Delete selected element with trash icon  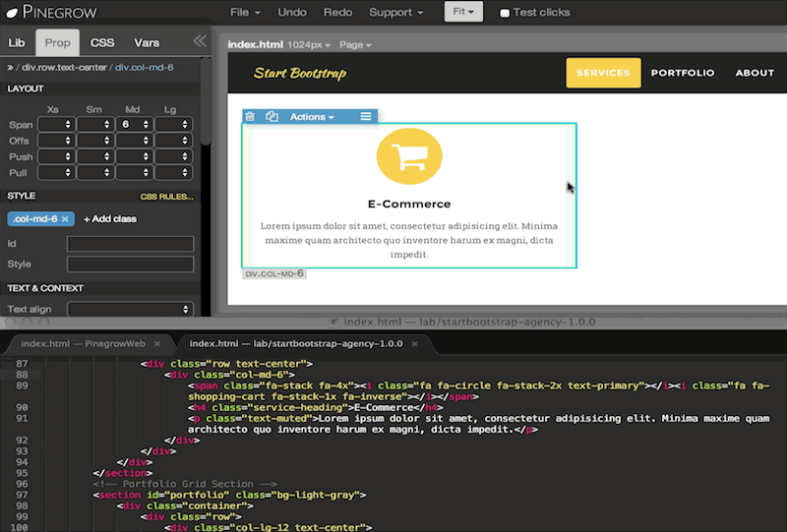pos(250,116)
